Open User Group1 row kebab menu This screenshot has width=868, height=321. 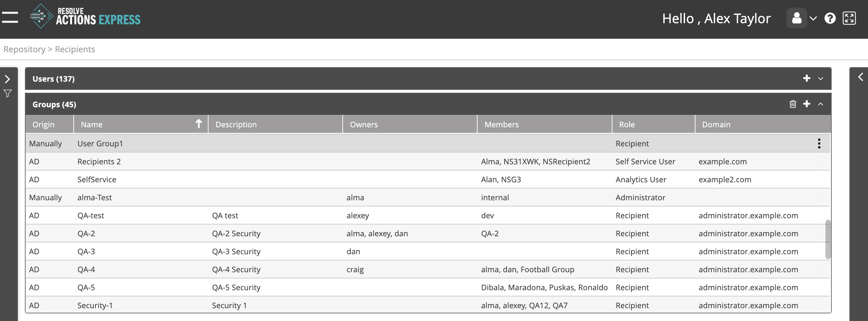click(x=819, y=144)
